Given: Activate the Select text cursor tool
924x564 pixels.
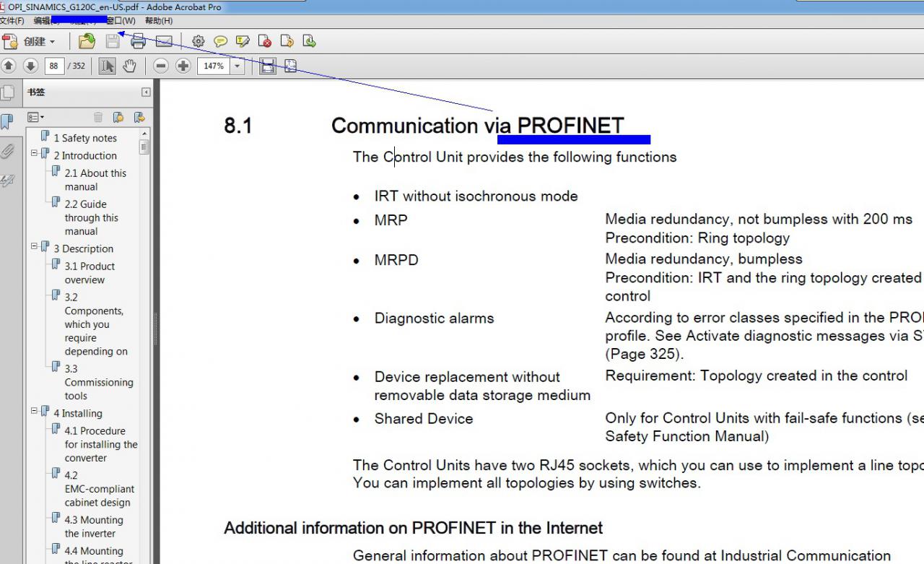Looking at the screenshot, I should tap(107, 66).
